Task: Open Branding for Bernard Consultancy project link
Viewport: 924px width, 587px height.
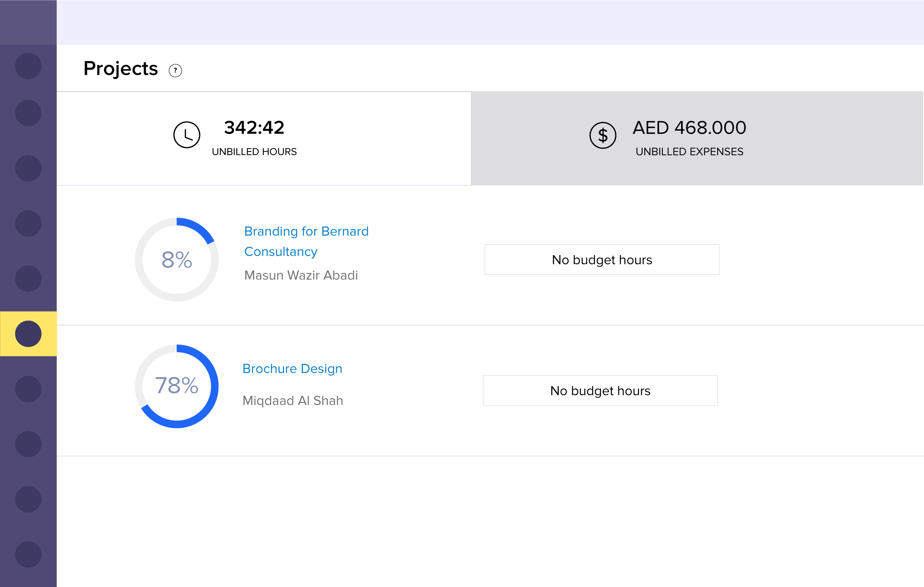Action: click(306, 241)
